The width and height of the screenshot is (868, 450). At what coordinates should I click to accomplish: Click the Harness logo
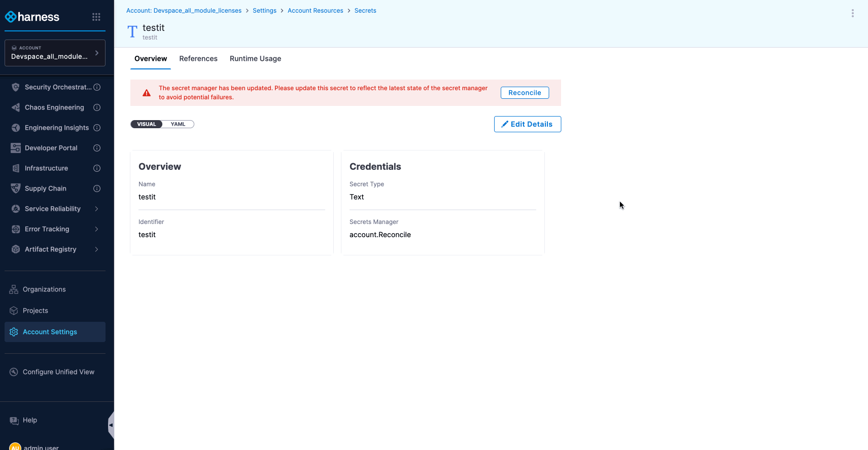point(32,17)
